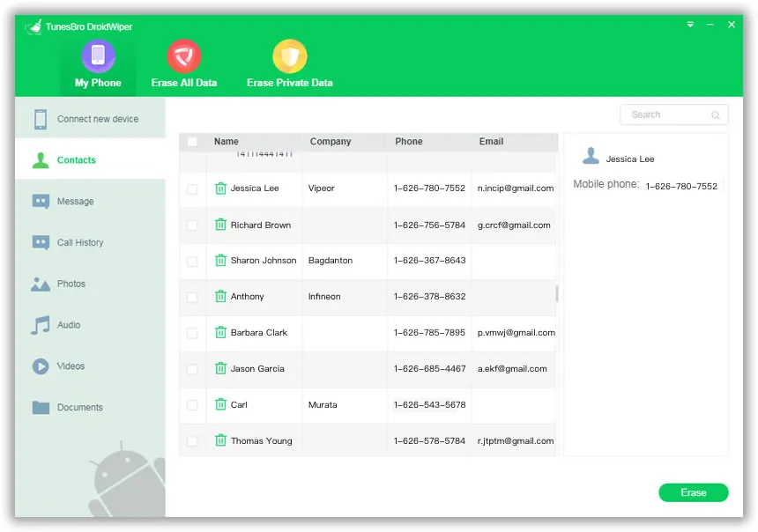Click the trash icon for Thomas Young
Viewport: 758px width, 532px height.
tap(220, 440)
